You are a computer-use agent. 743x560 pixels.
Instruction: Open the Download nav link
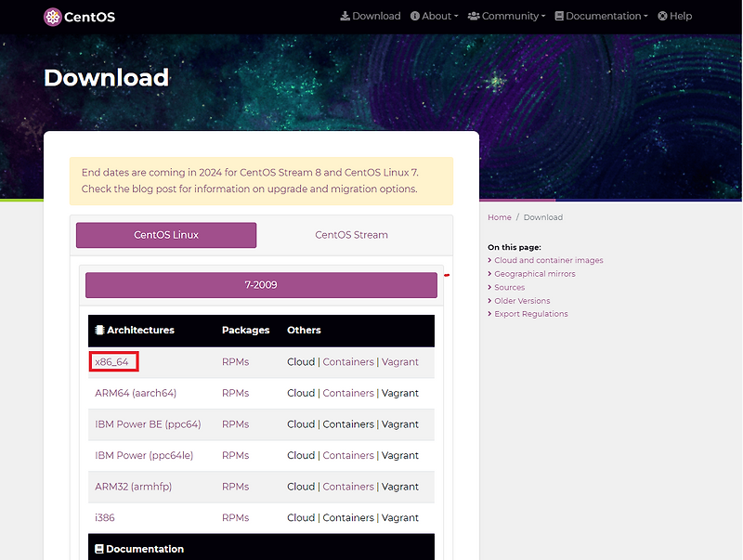(370, 16)
